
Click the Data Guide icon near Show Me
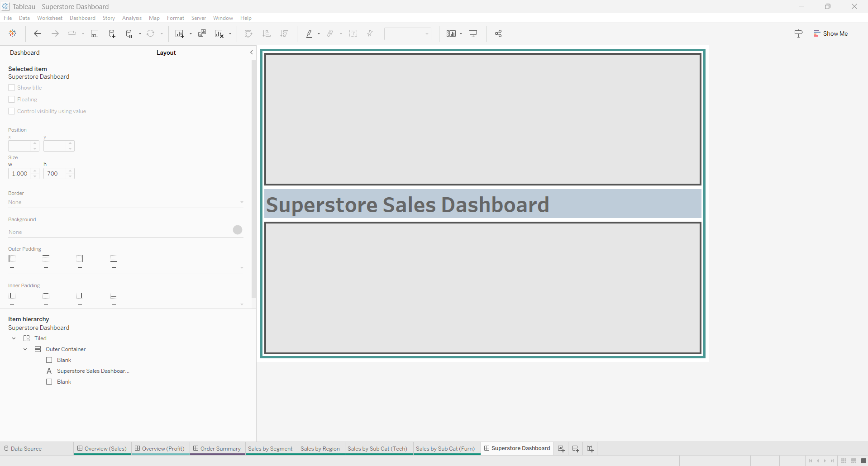click(x=798, y=33)
